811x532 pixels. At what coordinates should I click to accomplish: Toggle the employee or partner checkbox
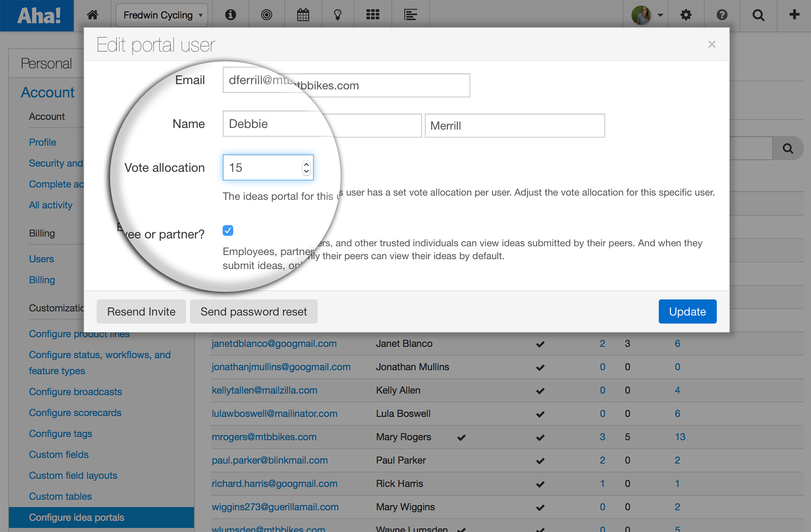228,231
